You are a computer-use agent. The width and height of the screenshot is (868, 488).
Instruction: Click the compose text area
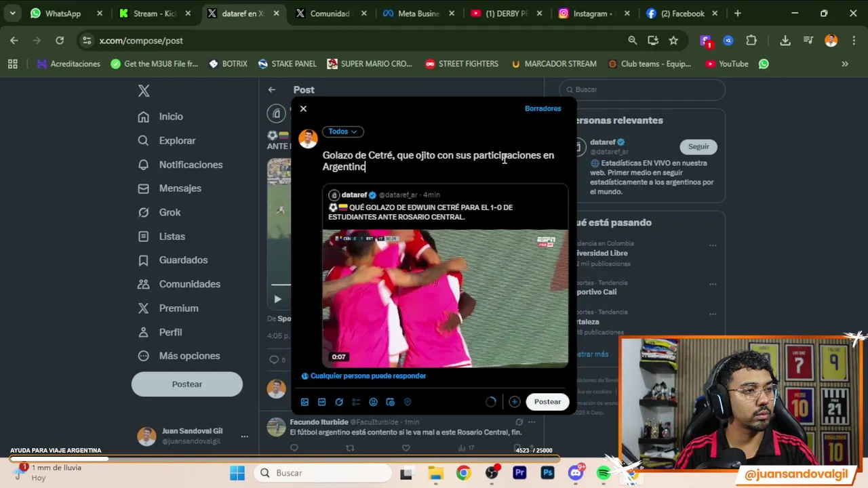(438, 161)
